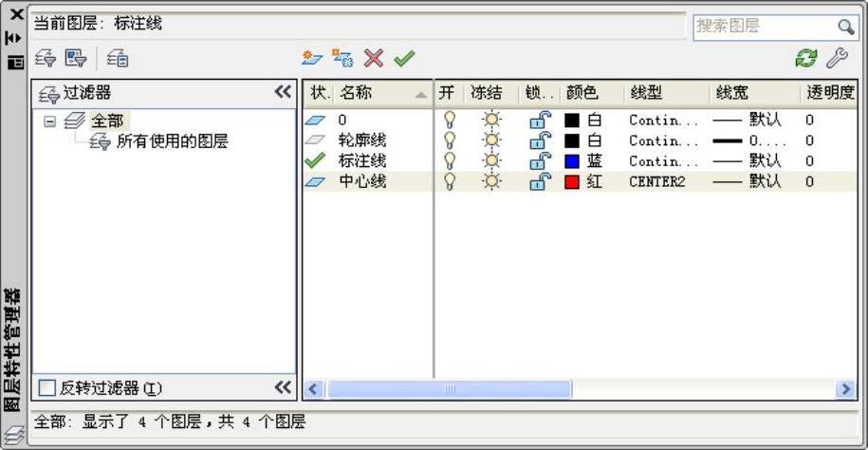Click the New Layer icon

coord(312,59)
